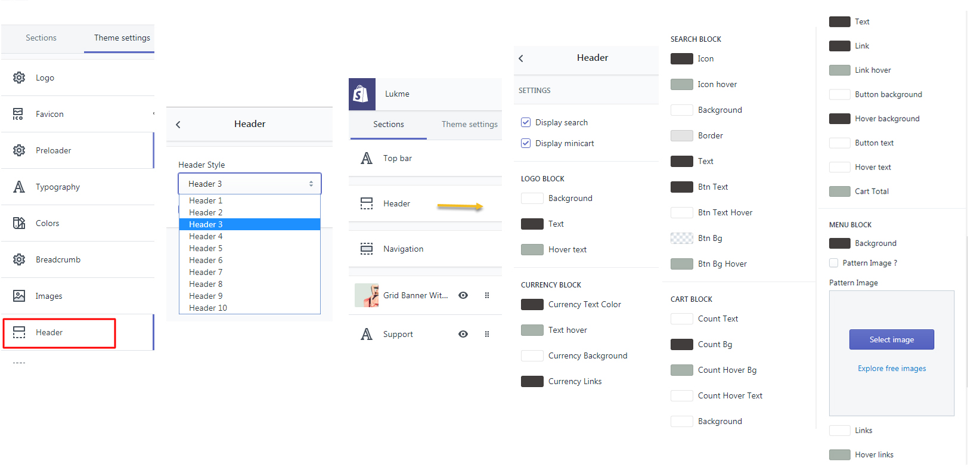Choose Header 10 from the list
Screen dimensions: 980x470
[x=250, y=308]
